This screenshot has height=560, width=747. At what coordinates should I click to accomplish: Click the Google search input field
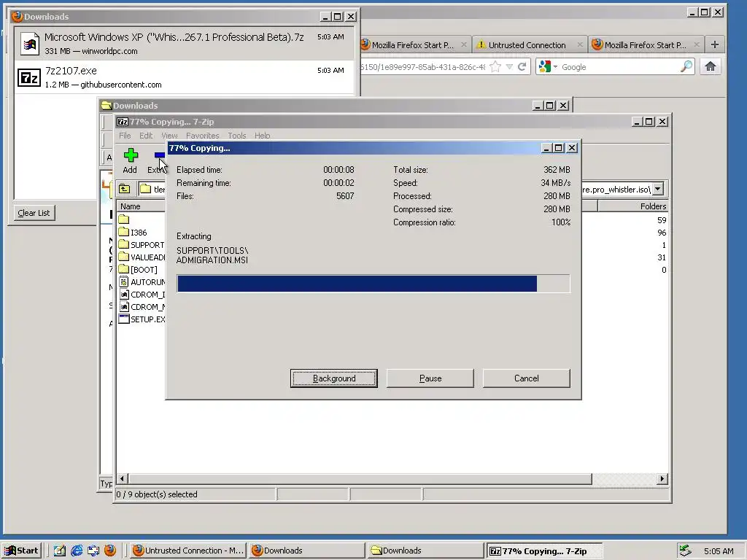coord(619,66)
